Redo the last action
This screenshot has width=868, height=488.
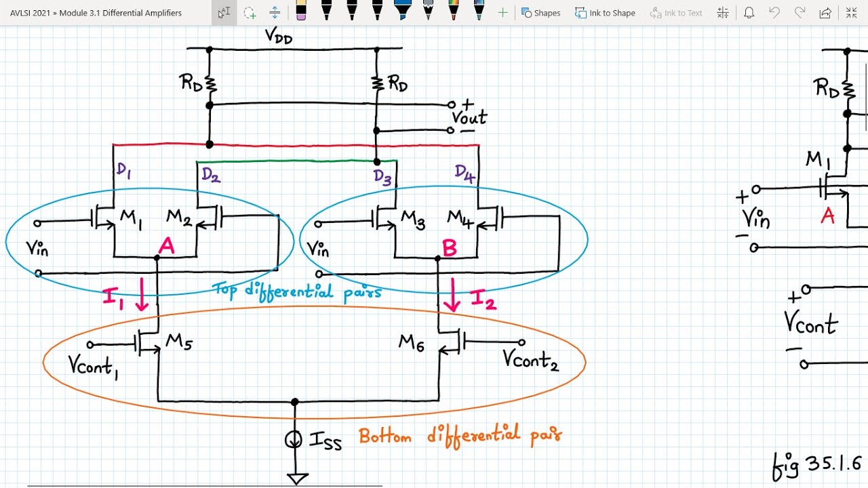coord(800,13)
